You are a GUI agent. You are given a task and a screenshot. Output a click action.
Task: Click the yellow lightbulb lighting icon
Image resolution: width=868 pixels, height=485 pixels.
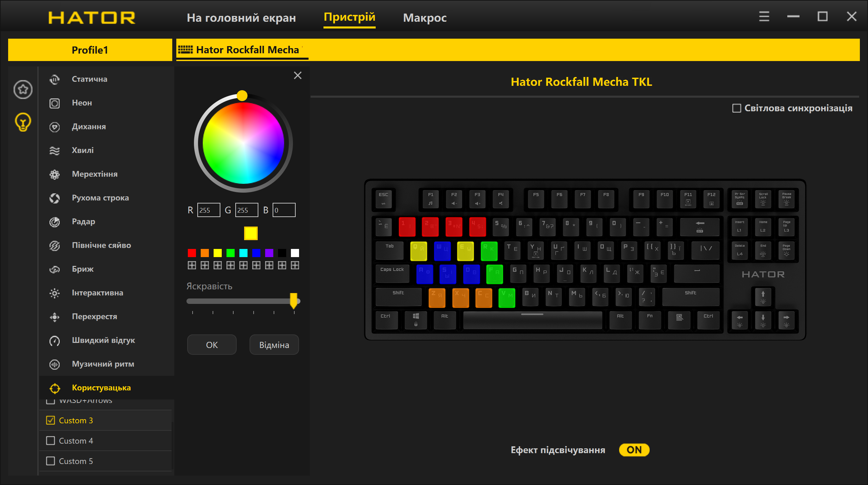click(x=23, y=122)
